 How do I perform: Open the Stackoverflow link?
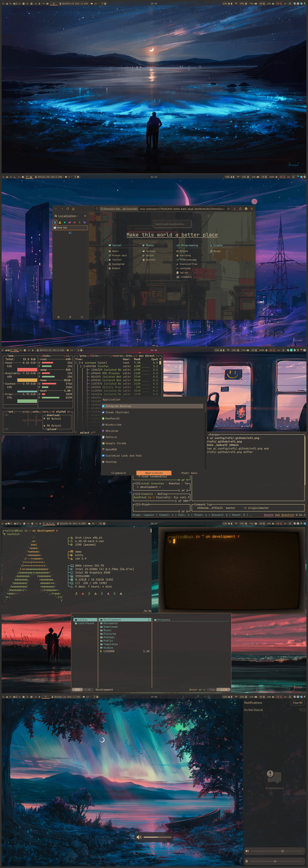click(x=187, y=264)
